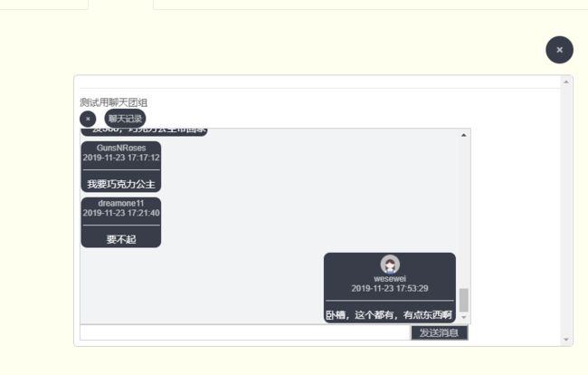This screenshot has height=375, width=588.
Task: Click the 测试用聊天团组 group title
Action: [x=114, y=102]
